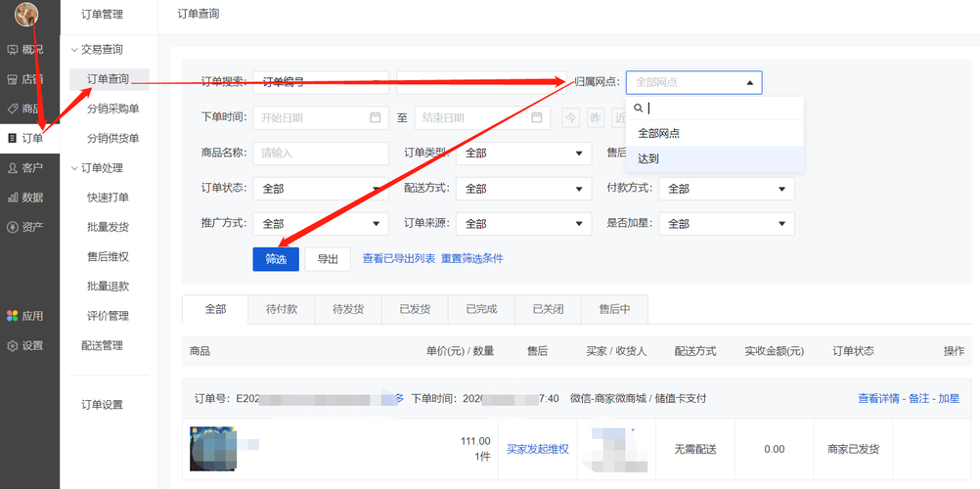Open calendar icon of 开始日期 field
980x489 pixels.
point(375,117)
